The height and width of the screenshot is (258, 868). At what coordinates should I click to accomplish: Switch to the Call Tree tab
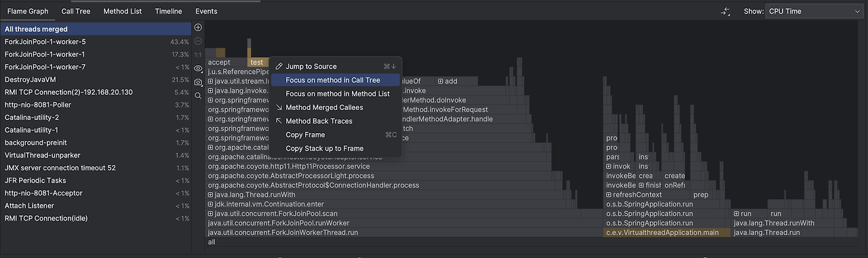coord(76,12)
